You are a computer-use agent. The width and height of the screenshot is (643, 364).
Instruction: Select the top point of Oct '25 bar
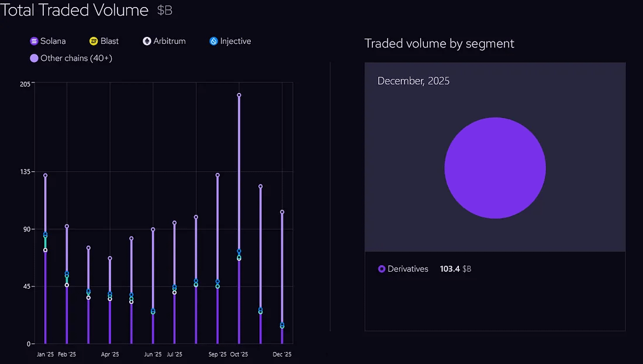[x=239, y=95]
